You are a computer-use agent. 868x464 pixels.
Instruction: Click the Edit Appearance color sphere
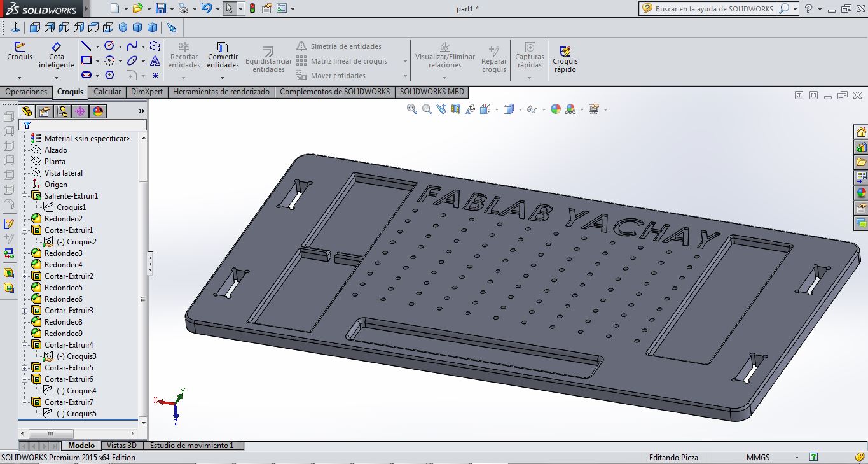[556, 109]
